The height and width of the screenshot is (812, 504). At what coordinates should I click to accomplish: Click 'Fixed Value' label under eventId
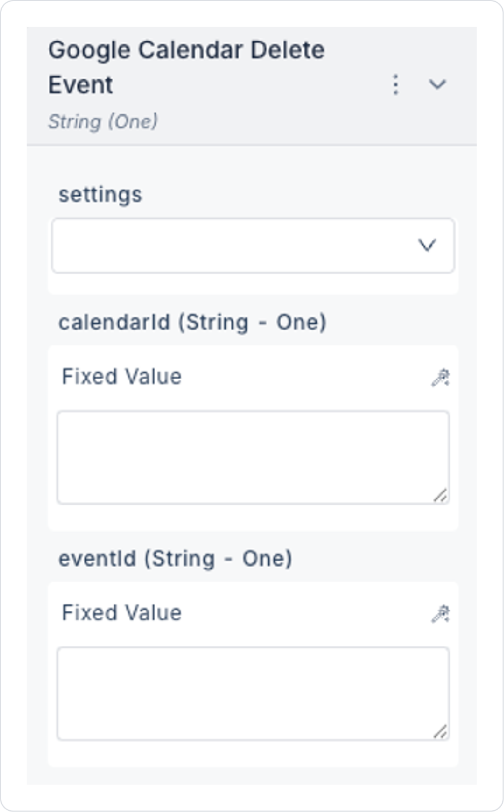pos(122,613)
